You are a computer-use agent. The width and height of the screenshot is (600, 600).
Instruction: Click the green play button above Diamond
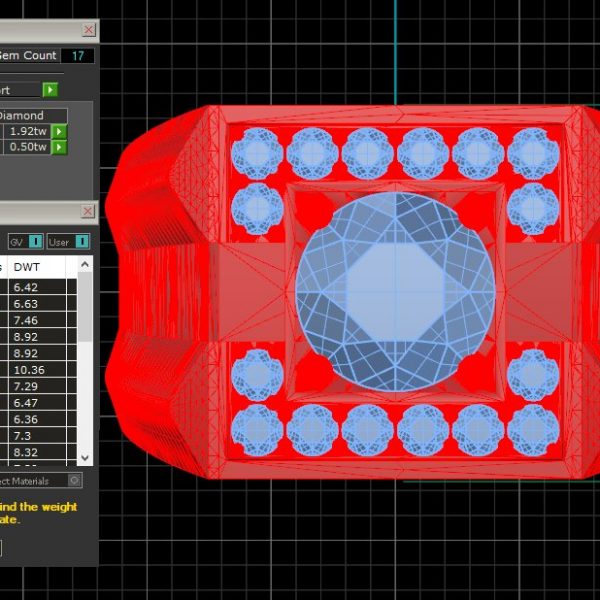click(x=50, y=90)
